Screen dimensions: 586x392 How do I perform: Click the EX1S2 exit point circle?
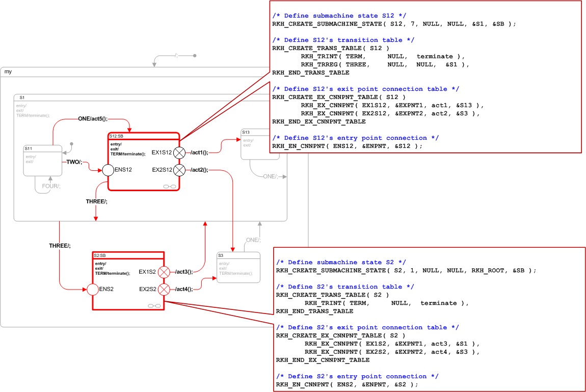point(164,272)
